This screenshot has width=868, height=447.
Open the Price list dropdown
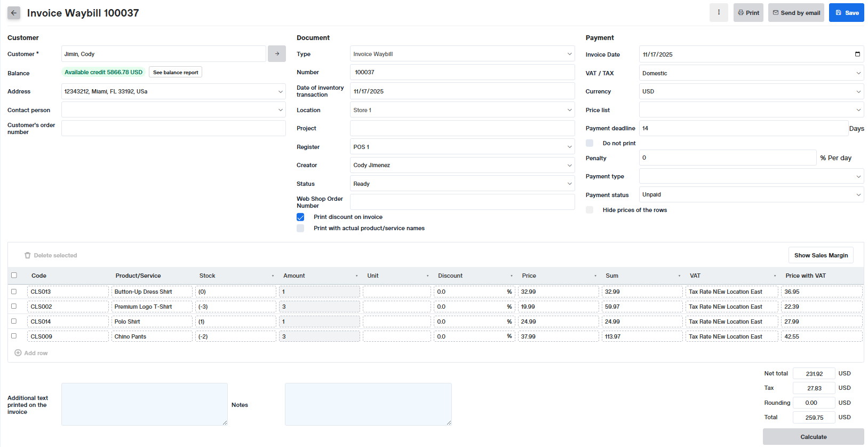tap(752, 110)
